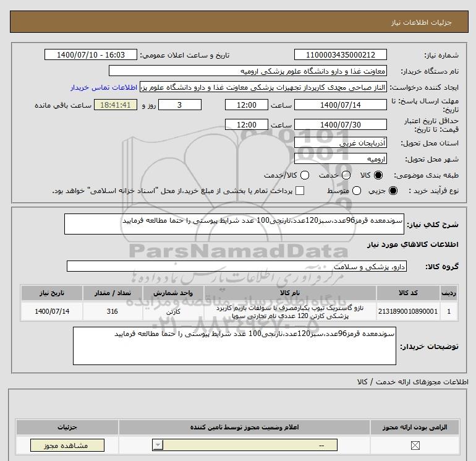The width and height of the screenshot is (476, 461).
Task: Click the نام کالا column header
Action: (290, 293)
